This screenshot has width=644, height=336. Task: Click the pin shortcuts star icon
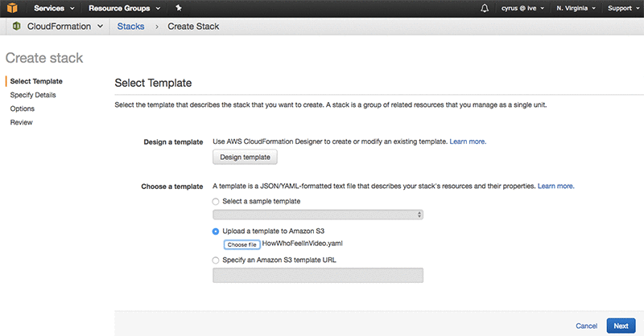pyautogui.click(x=179, y=8)
